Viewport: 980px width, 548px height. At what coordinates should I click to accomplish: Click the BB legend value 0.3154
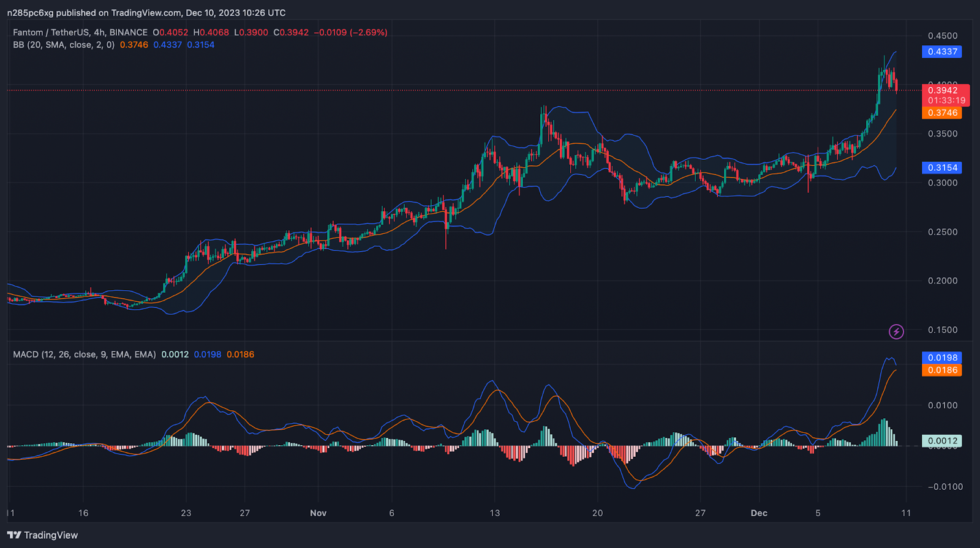[201, 45]
